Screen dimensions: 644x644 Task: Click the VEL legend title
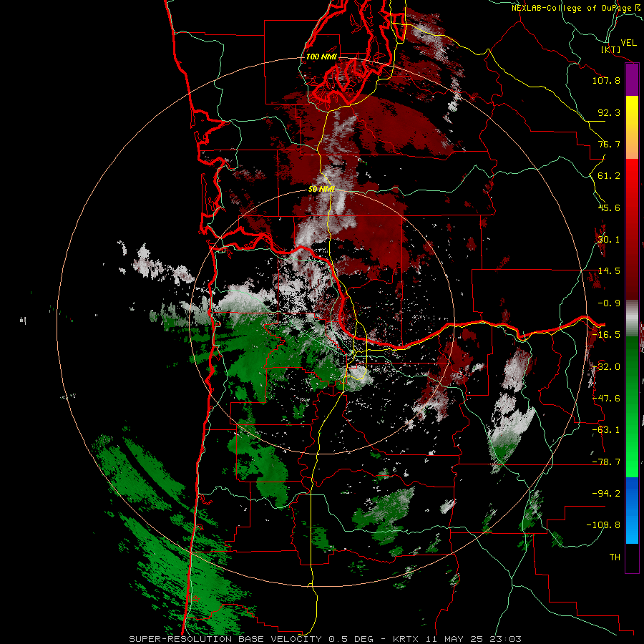click(x=628, y=42)
